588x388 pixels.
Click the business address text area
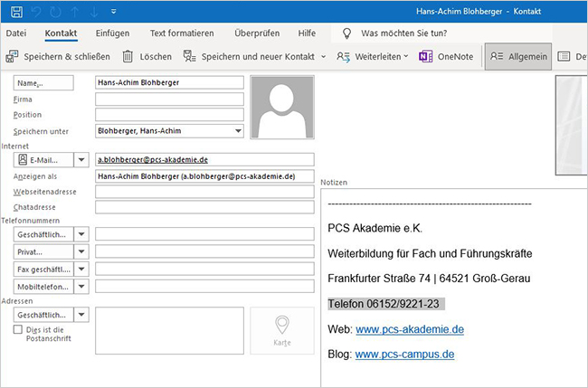pos(169,331)
